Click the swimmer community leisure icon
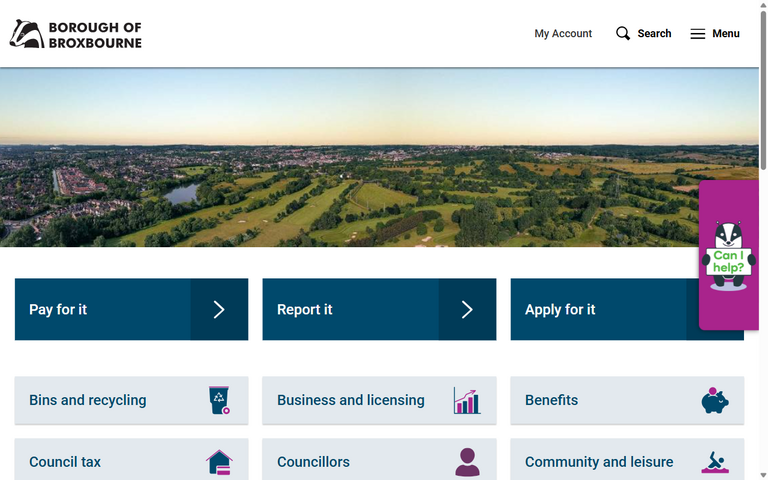Viewport: 768px width, 480px height. coord(714,462)
